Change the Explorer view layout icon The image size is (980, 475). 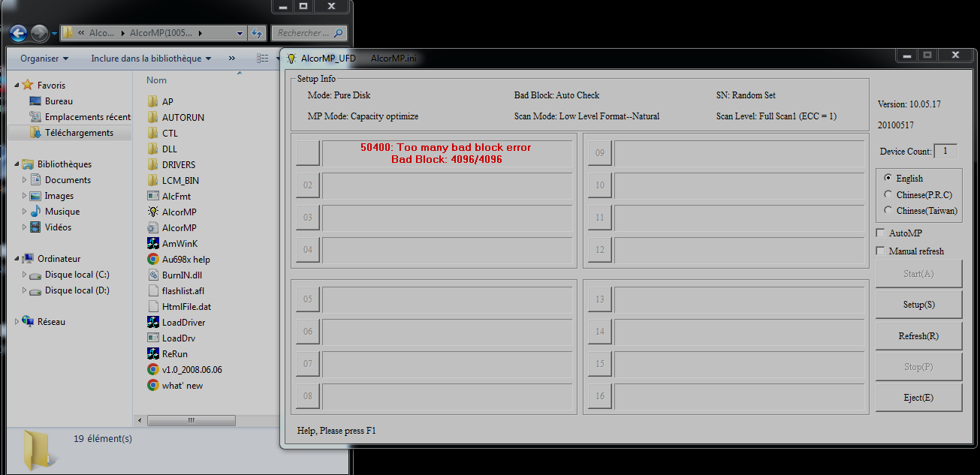tap(261, 58)
